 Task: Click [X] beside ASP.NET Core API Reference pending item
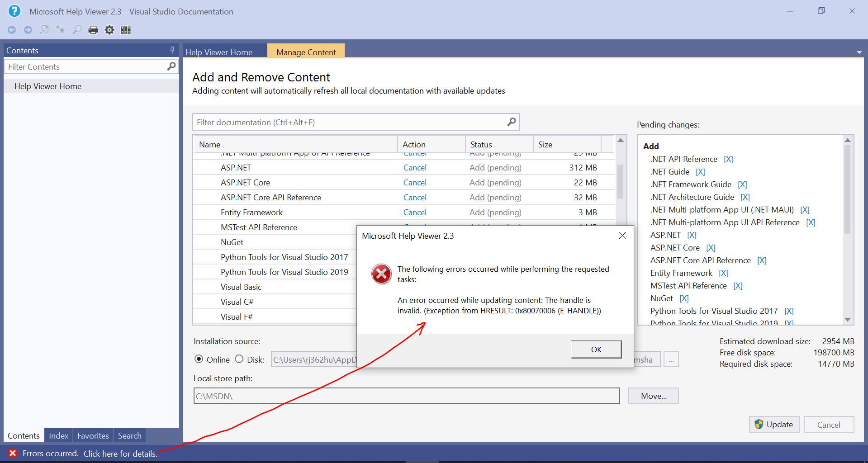[762, 260]
